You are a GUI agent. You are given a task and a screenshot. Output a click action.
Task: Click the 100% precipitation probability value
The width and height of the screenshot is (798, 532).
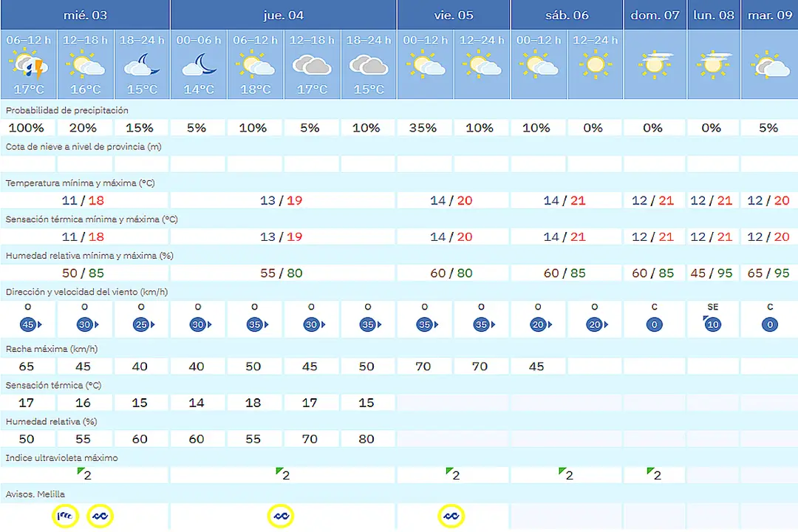tap(27, 128)
